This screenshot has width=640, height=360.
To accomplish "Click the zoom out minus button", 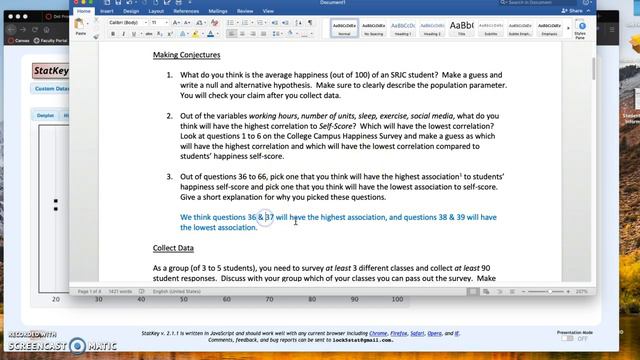I will [523, 291].
